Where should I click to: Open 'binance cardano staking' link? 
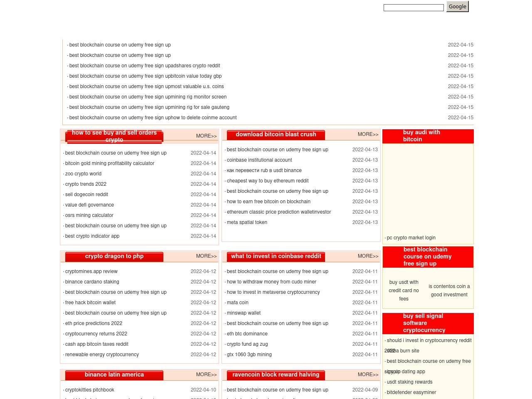pos(92,282)
